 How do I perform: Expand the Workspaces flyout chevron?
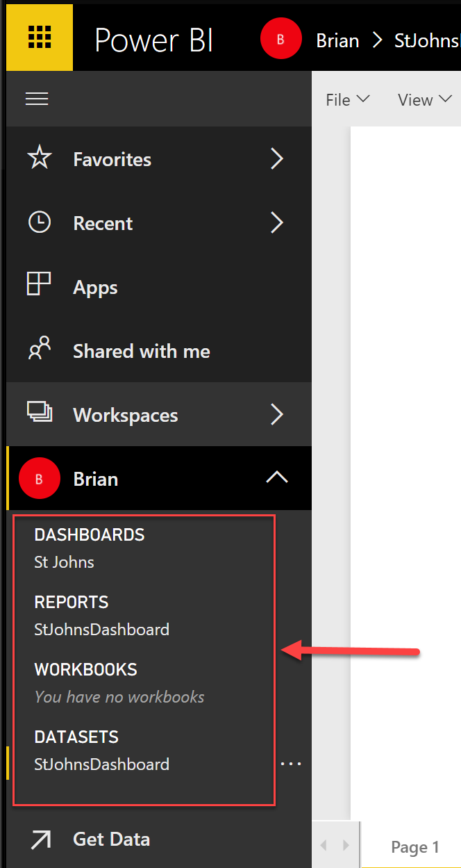click(277, 415)
